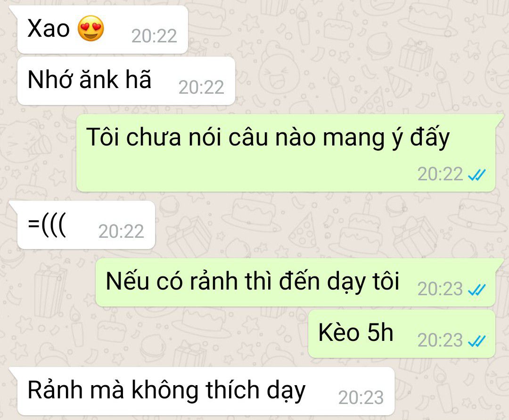Tap the 'Nếu có rảnh thì đến dạy tôi' message

pyautogui.click(x=296, y=283)
